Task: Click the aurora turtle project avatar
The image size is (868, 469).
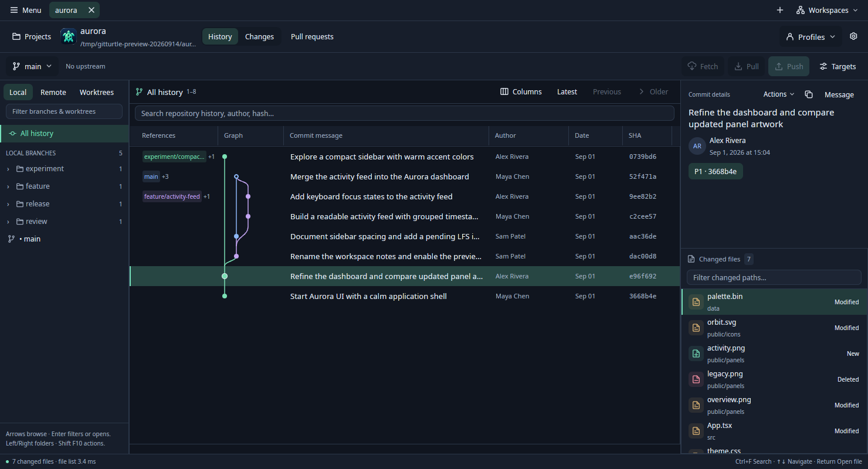Action: point(69,36)
